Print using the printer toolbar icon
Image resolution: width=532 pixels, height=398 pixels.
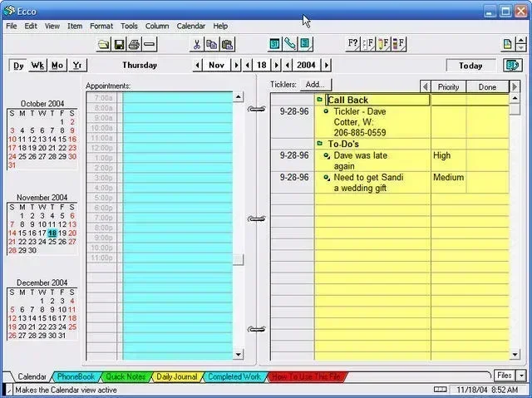[x=134, y=44]
